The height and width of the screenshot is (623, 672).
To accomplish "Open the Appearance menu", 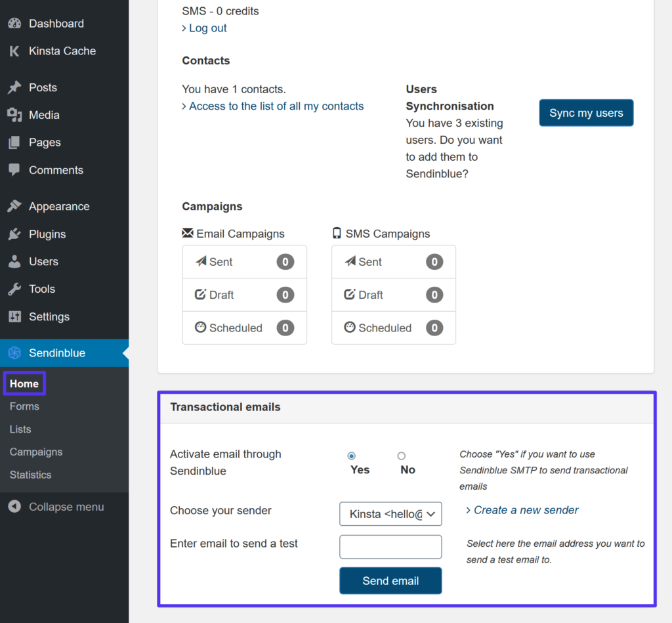I will point(60,206).
